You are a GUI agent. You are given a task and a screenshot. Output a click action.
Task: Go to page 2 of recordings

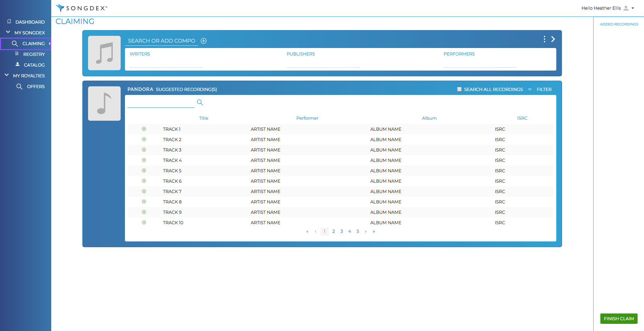pyautogui.click(x=334, y=231)
